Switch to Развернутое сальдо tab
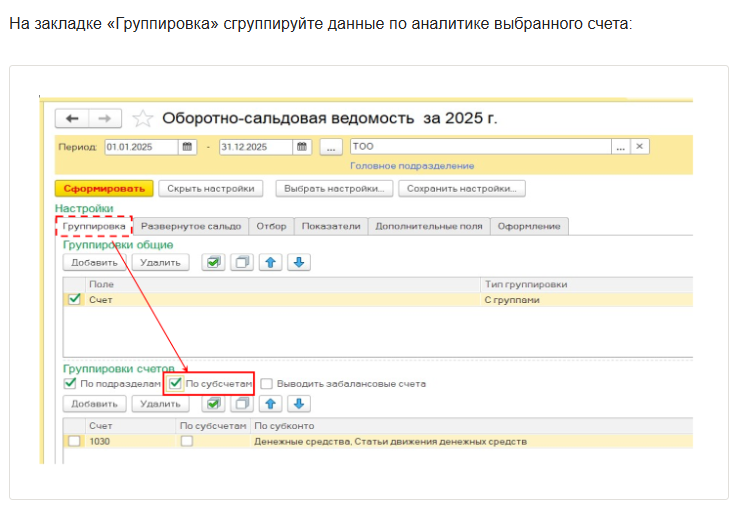 click(191, 226)
